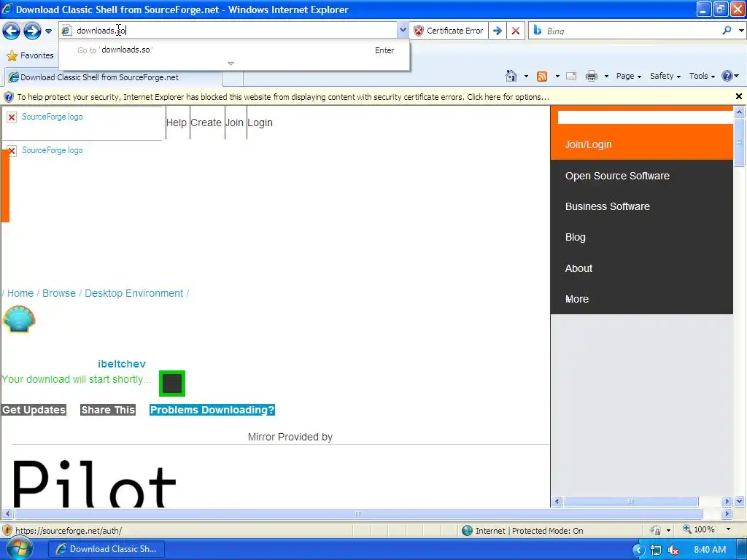Open the search provider dropdown arrow

pyautogui.click(x=741, y=31)
